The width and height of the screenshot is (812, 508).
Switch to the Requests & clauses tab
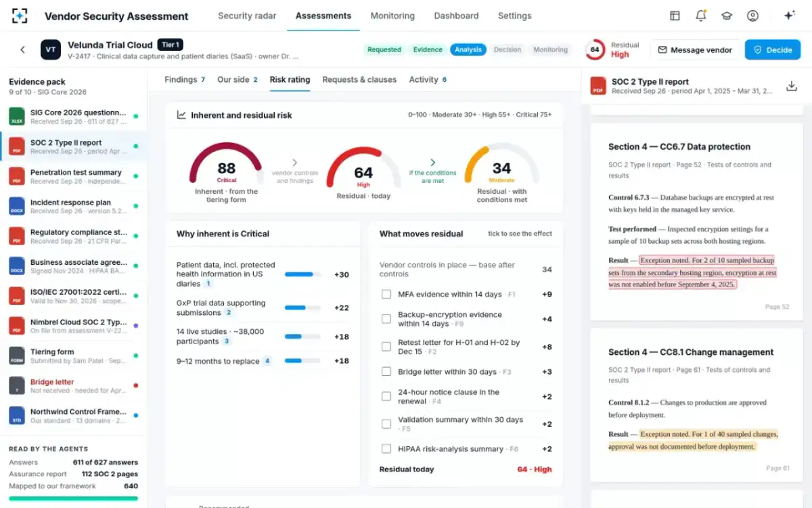pos(359,79)
